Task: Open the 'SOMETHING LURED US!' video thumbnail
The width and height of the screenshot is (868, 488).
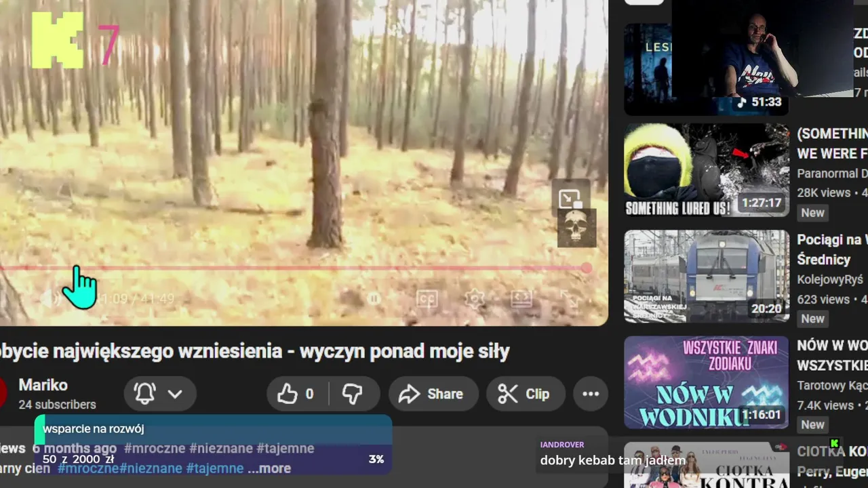Action: 707,169
